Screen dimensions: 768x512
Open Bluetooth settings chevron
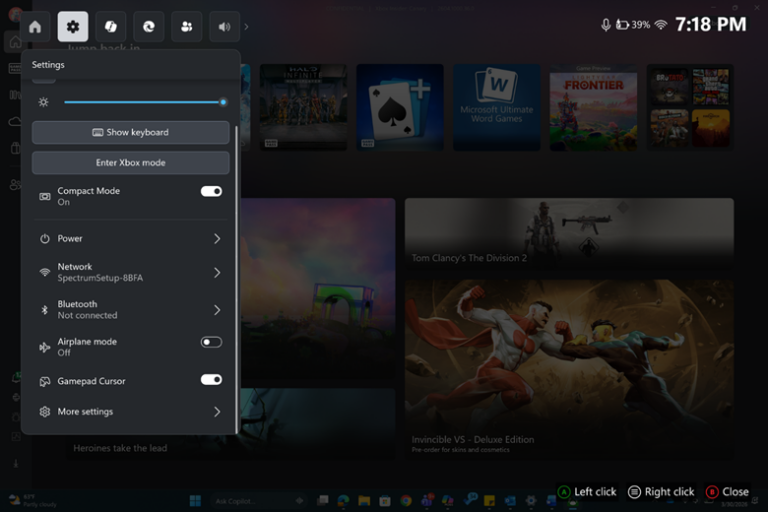[217, 310]
